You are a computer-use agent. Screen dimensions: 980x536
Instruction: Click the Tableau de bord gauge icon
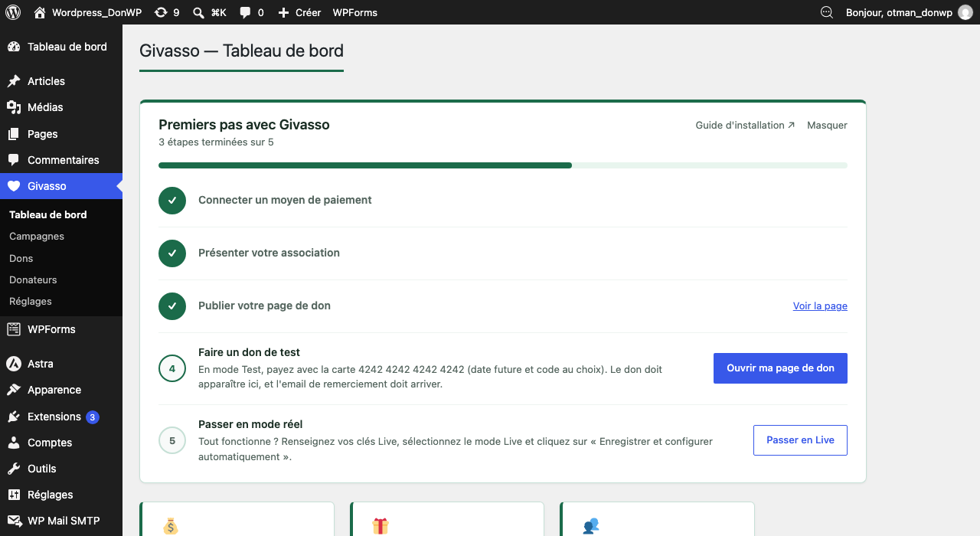click(x=14, y=47)
